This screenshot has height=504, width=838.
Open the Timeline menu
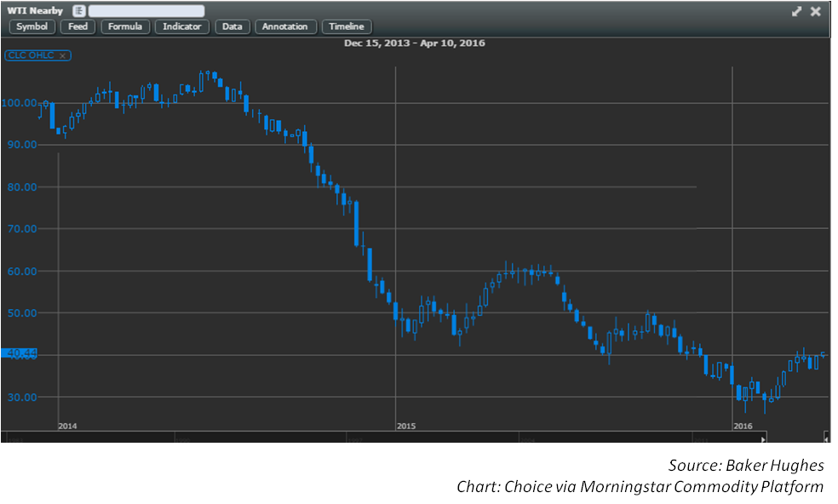coord(347,26)
